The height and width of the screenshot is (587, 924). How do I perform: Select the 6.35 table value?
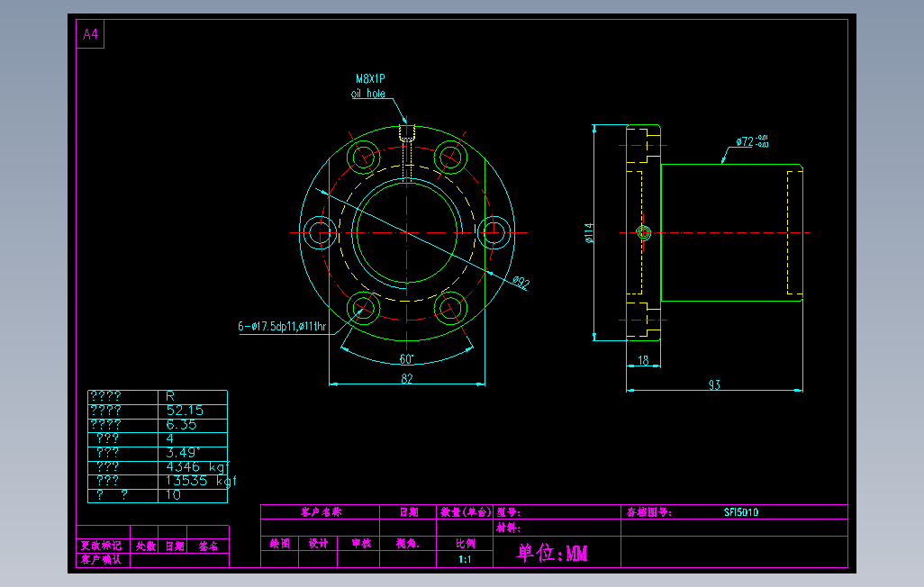(181, 424)
